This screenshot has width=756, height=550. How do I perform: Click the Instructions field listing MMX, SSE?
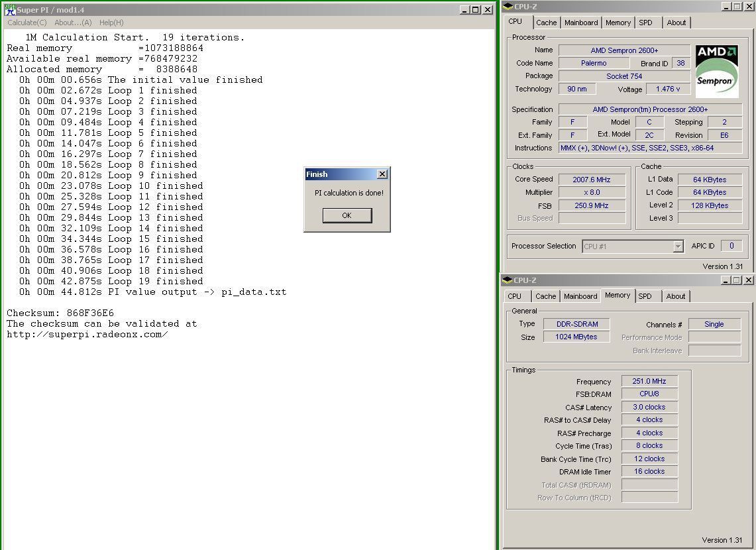tap(650, 148)
